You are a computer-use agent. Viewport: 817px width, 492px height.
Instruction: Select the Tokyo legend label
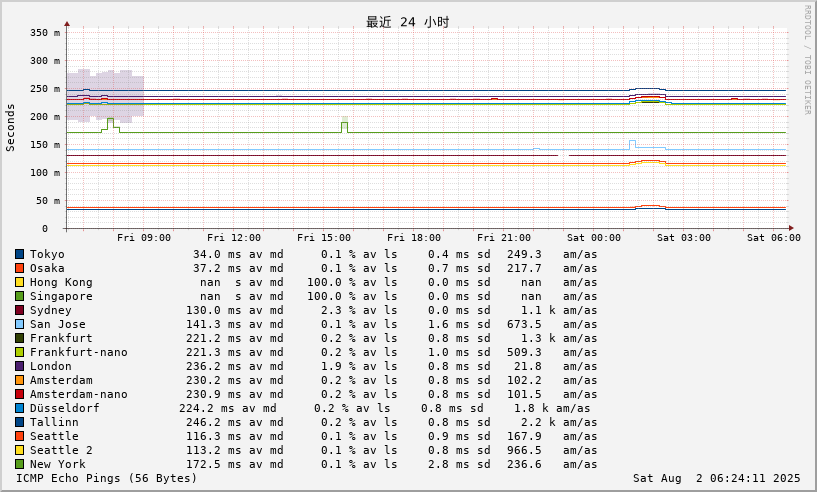click(x=47, y=254)
